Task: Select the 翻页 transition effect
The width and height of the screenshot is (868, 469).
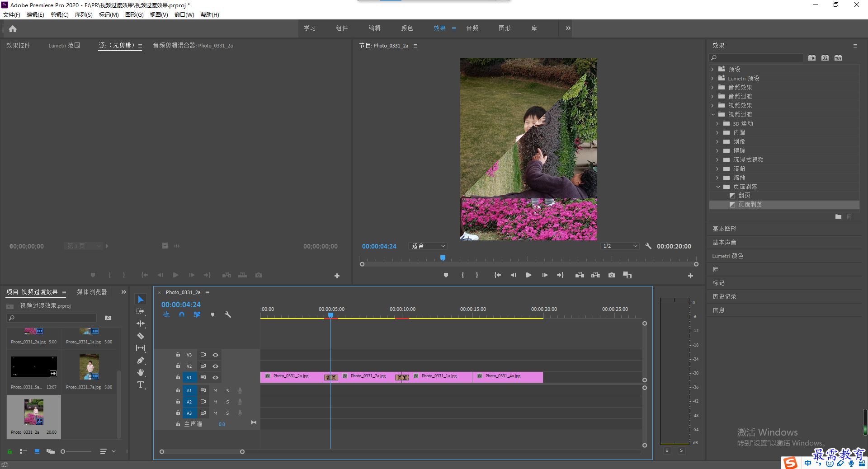Action: click(x=744, y=196)
